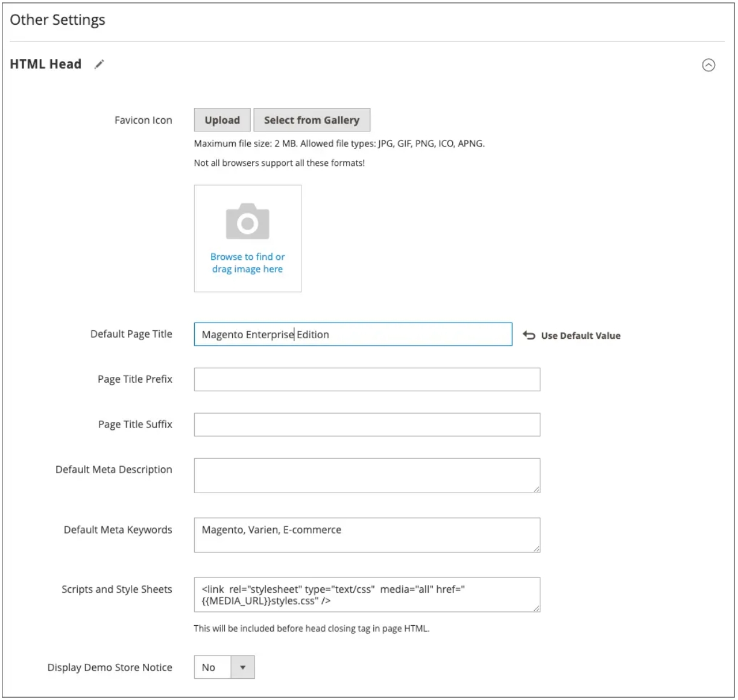Screen dimensions: 738x700
Task: Click the Default Meta Description textarea
Action: [367, 475]
